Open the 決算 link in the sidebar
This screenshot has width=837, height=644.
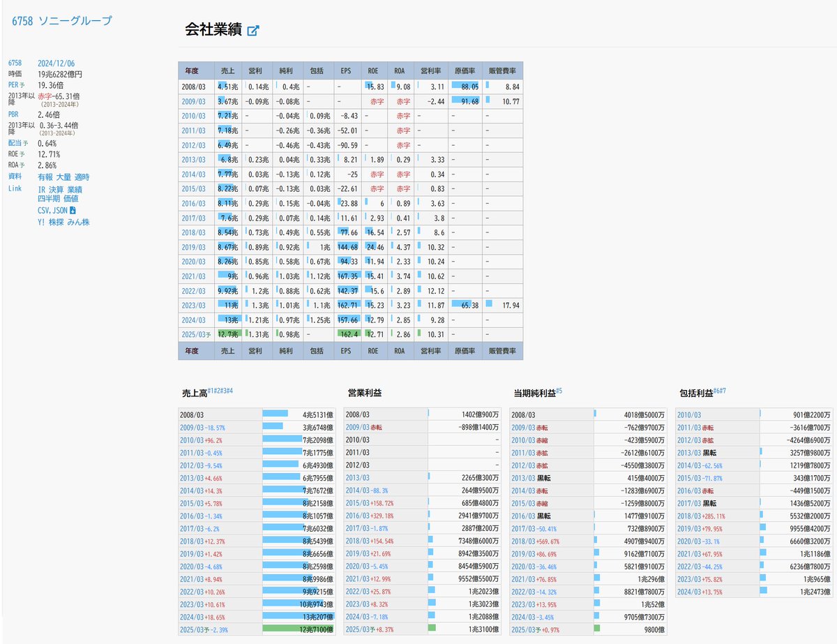pos(58,190)
